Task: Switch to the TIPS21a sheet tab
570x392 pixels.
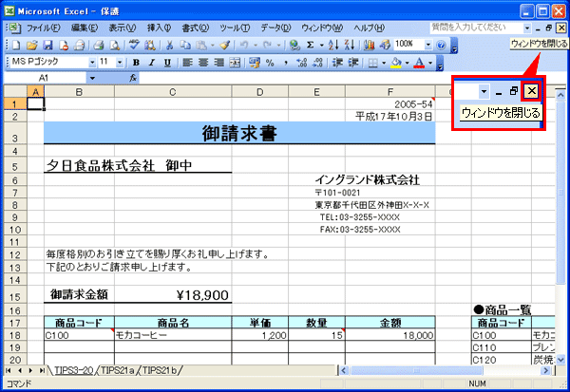Action: click(x=118, y=370)
